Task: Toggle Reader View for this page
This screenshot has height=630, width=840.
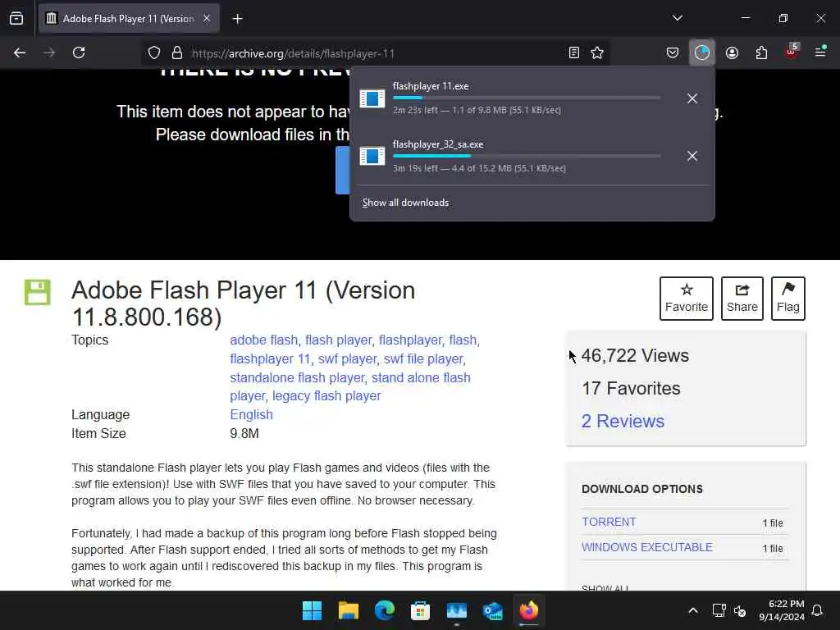Action: tap(573, 52)
